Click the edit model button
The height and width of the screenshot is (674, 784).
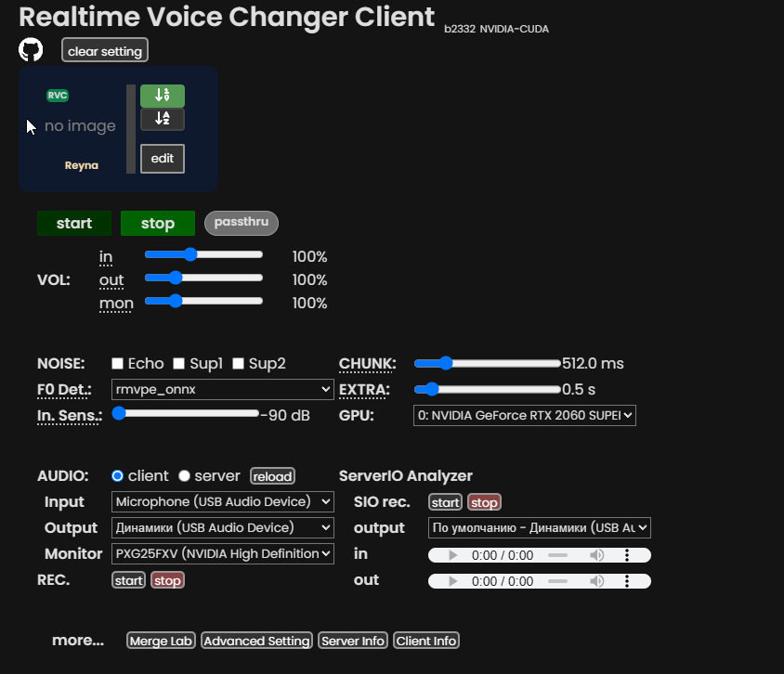click(163, 159)
